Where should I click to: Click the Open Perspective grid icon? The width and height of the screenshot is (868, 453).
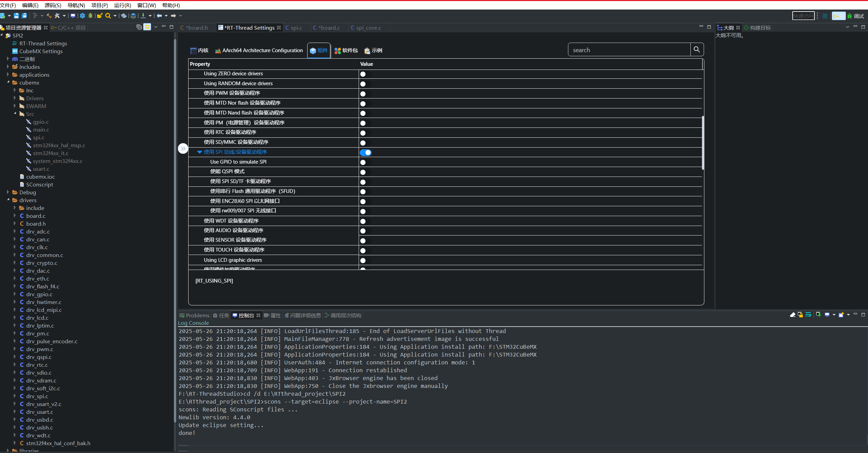click(x=825, y=16)
